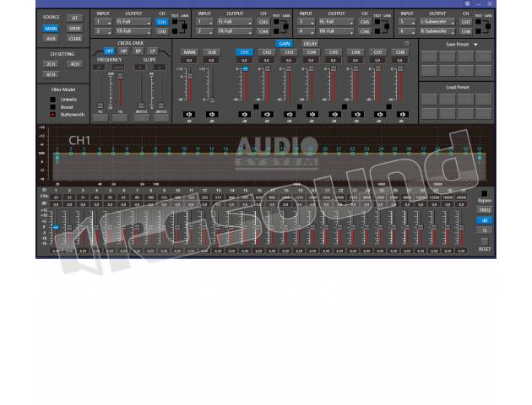Image resolution: width=532 pixels, height=405 pixels.
Task: Open the FL-Full output dropdown beside CH3
Action: [235, 22]
